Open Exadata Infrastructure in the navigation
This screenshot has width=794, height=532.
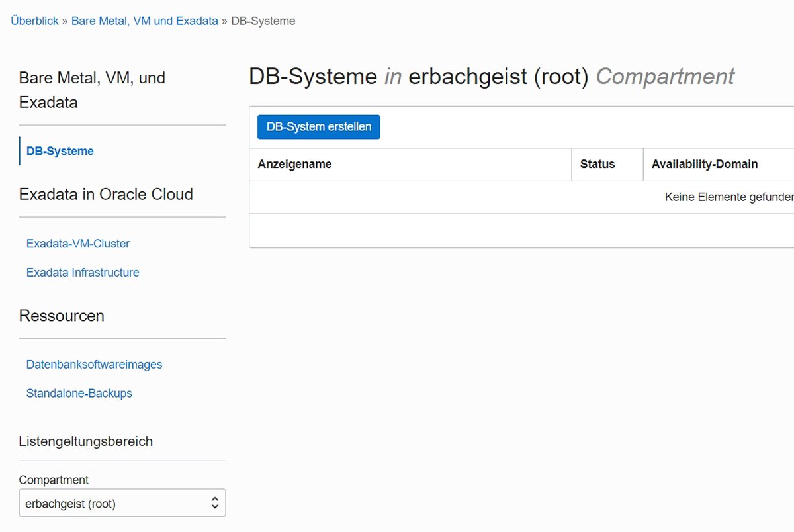83,272
